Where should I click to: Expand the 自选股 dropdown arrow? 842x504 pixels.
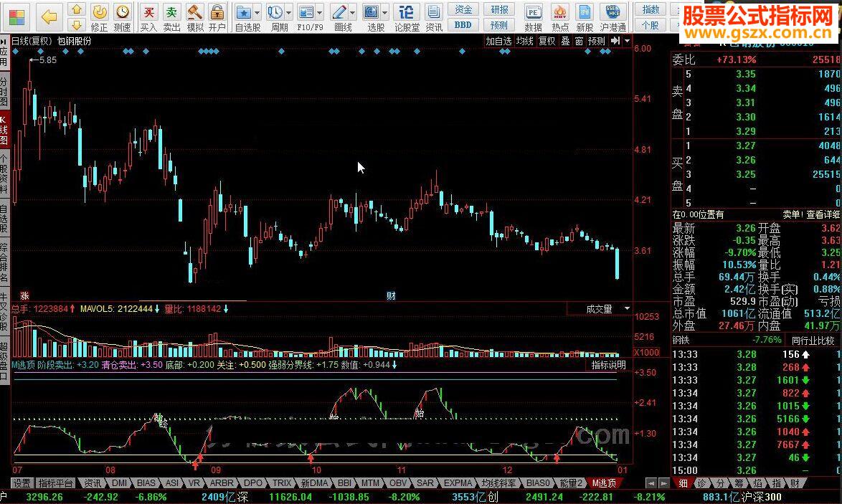click(x=257, y=12)
